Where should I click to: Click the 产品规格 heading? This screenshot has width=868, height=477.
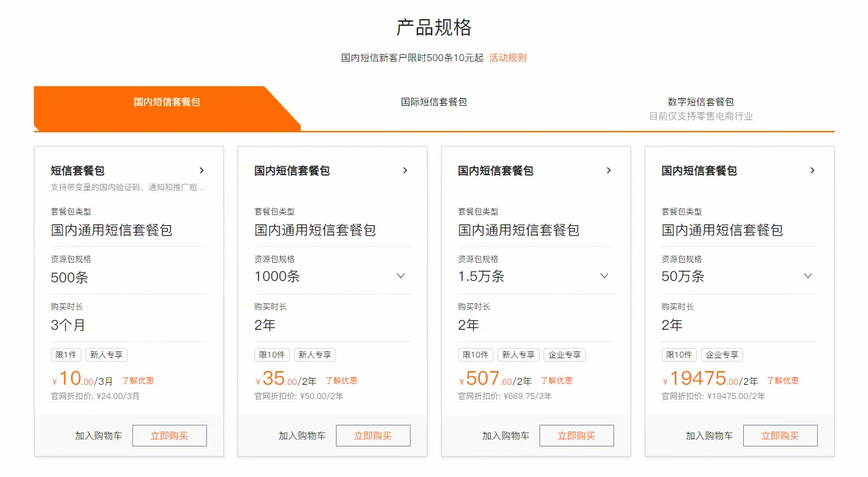(434, 27)
